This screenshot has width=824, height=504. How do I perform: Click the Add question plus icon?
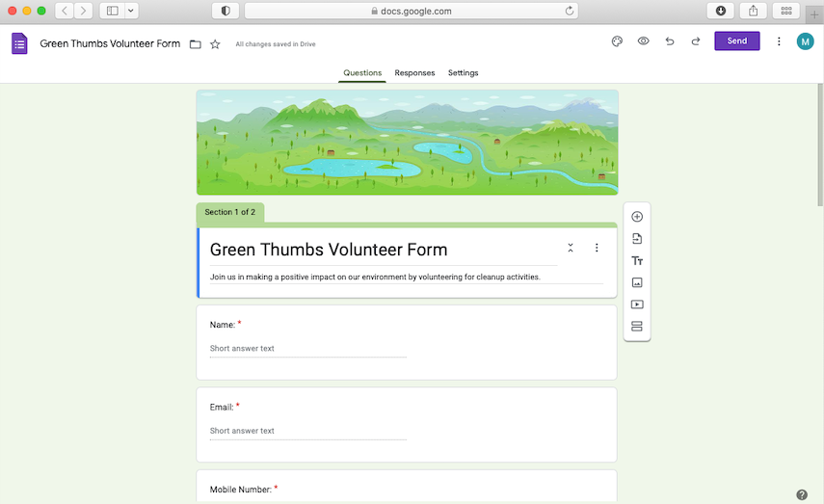click(637, 217)
